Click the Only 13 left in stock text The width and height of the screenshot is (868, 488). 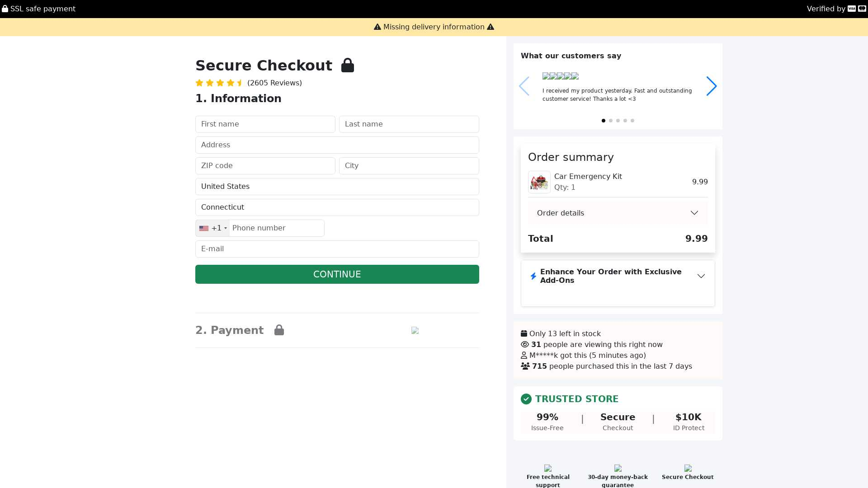565,333
